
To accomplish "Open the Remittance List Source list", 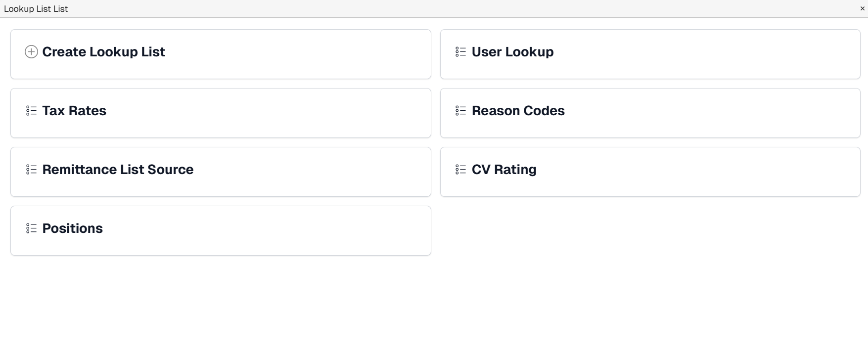I will click(220, 172).
